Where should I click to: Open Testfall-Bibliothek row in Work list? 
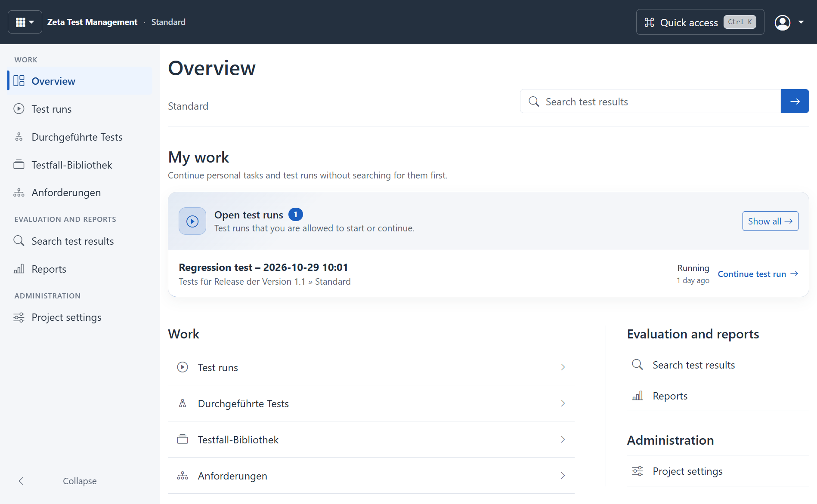[x=371, y=439]
